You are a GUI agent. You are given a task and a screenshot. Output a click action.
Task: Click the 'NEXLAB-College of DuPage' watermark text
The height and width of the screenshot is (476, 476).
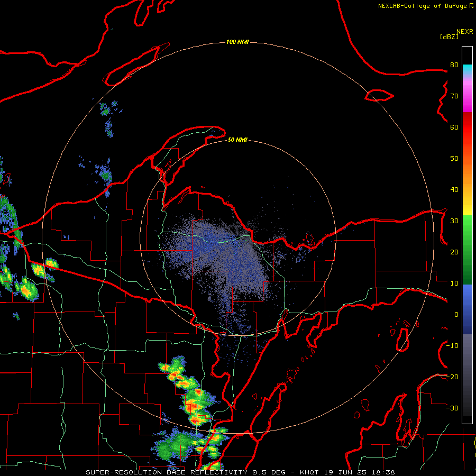tap(422, 6)
